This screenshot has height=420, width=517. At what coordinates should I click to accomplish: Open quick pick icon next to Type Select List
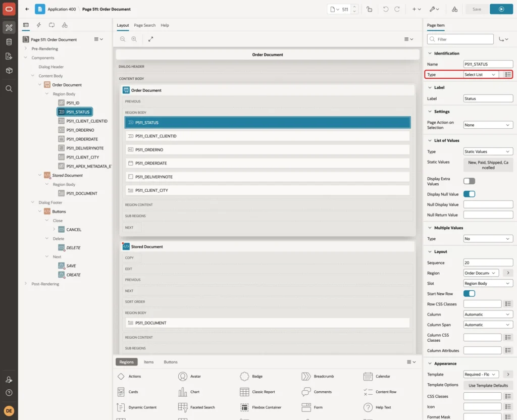508,75
